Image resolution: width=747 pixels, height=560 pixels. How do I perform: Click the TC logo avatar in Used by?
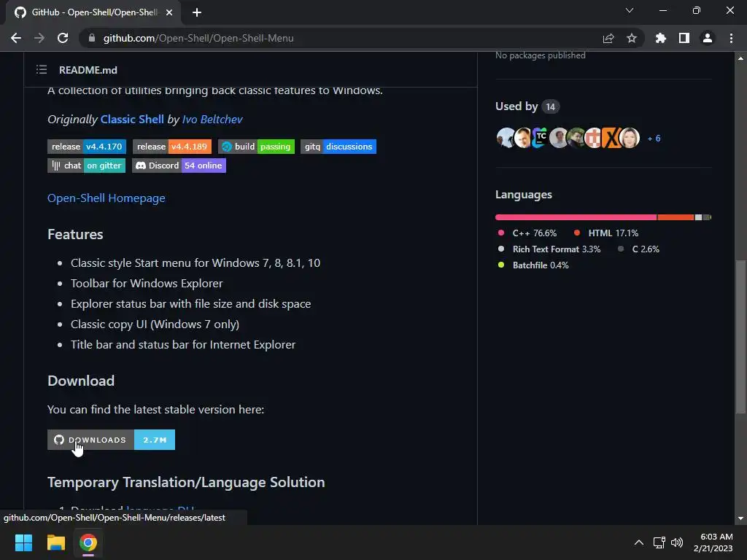coord(541,138)
